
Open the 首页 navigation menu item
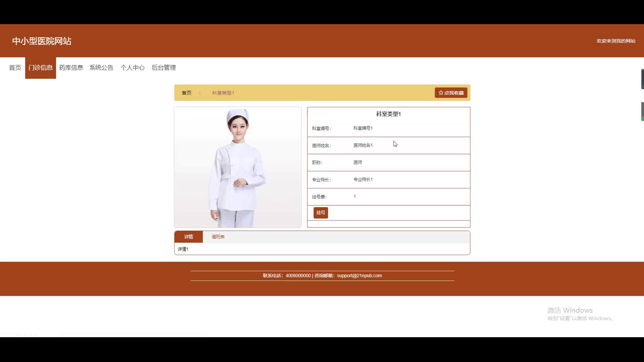[15, 68]
